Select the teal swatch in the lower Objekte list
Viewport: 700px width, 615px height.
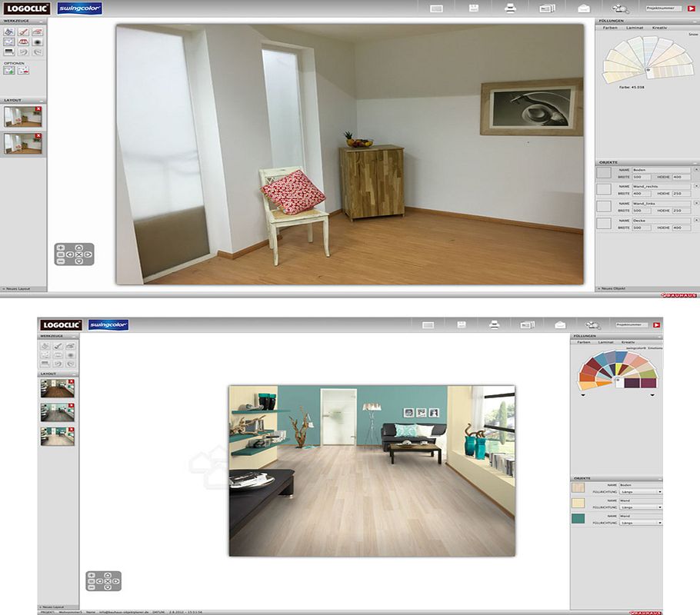point(578,519)
